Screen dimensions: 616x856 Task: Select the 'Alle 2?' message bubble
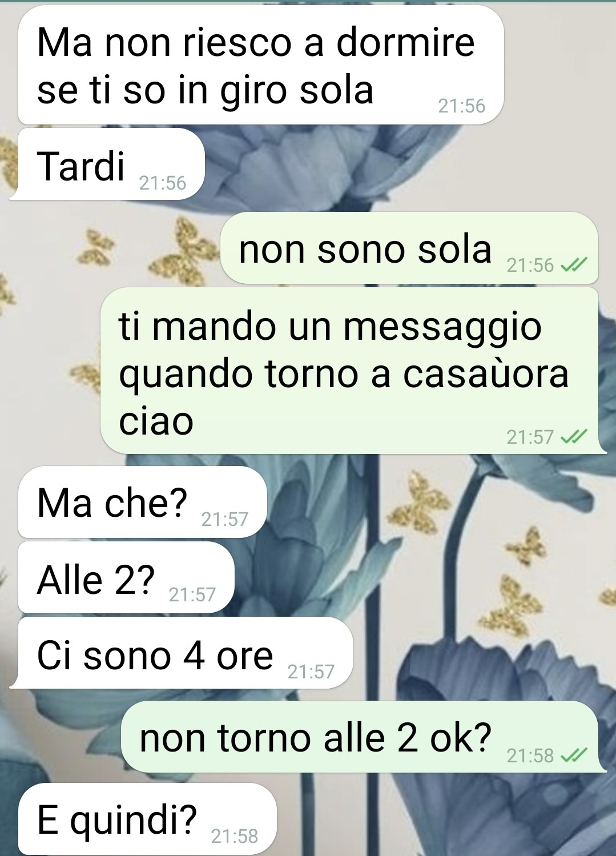[126, 577]
